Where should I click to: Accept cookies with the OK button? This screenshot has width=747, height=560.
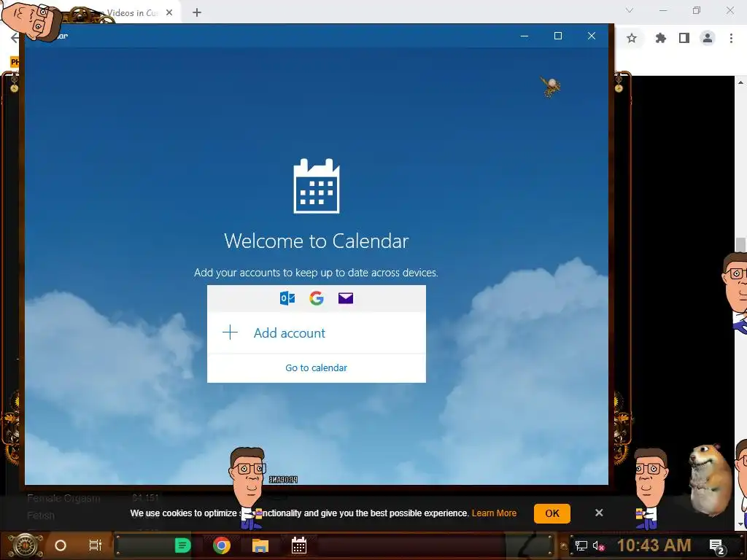552,513
